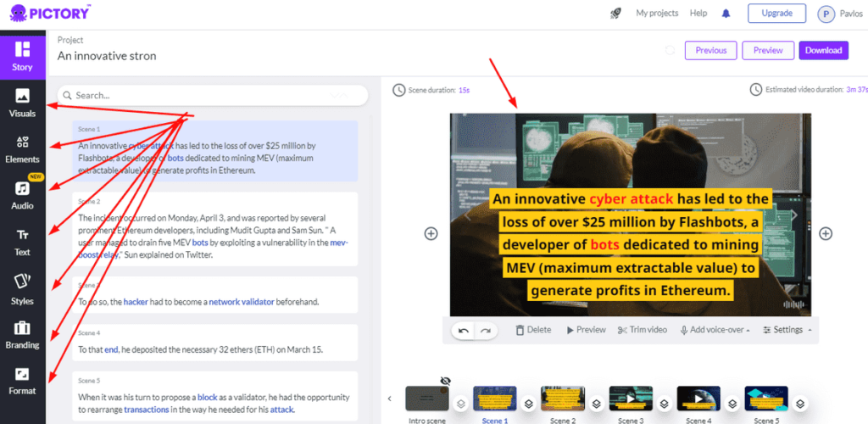Open the Help link
This screenshot has width=868, height=424.
click(x=698, y=14)
